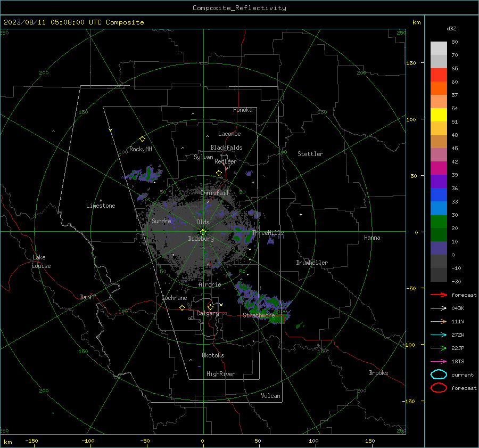Viewport: 479px width, 448px height.
Task: Click the Strathmore city label
Action: click(259, 315)
